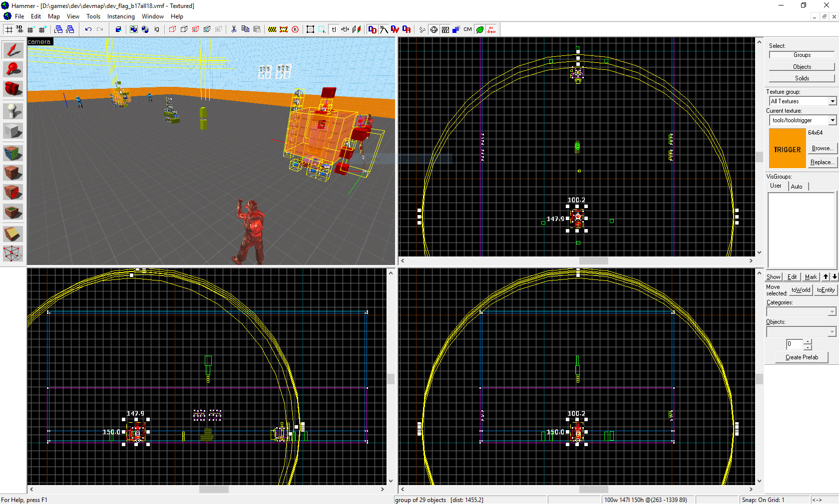Open the Clipping tool

(13, 234)
